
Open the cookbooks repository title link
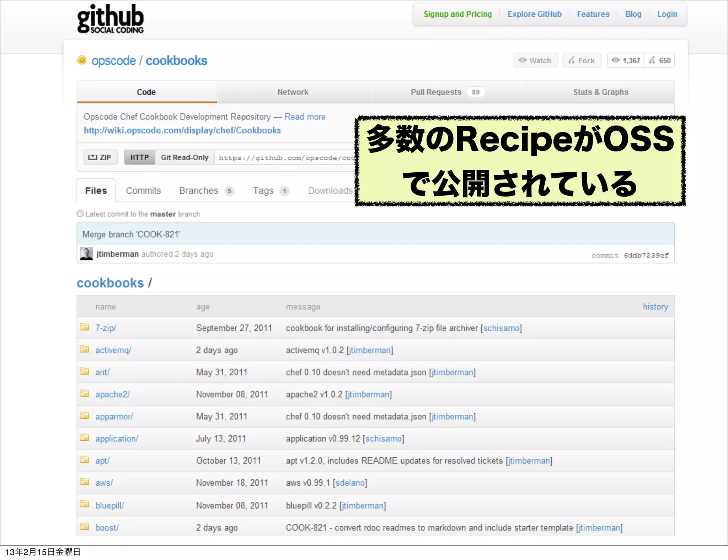[176, 61]
